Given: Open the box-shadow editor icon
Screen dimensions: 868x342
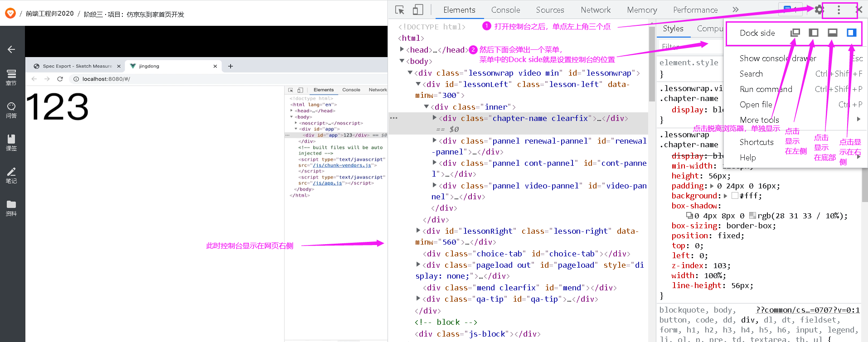Looking at the screenshot, I should 689,216.
